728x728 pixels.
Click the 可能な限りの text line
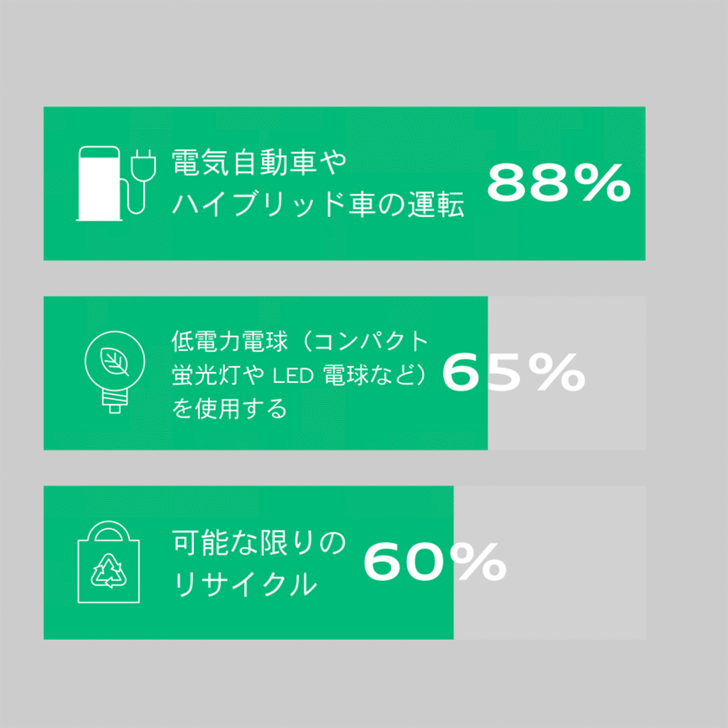click(258, 543)
